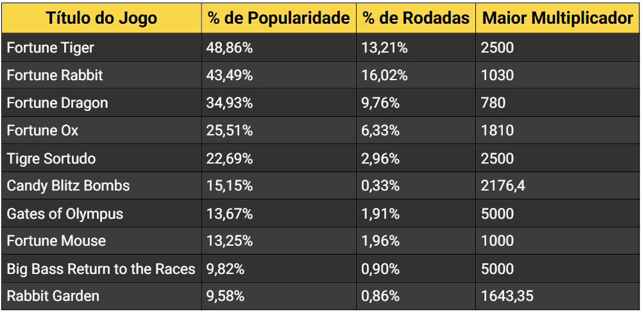Click the 34,93% popularity cell
The image size is (644, 315).
click(x=229, y=103)
